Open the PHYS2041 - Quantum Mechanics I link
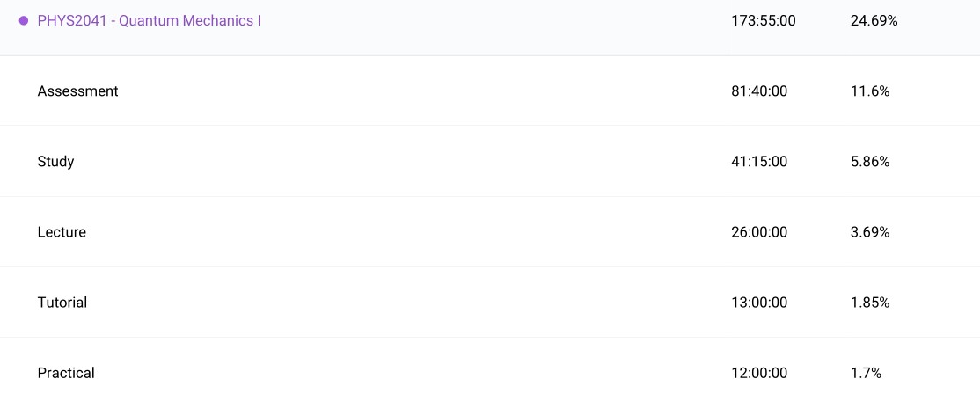 point(149,20)
